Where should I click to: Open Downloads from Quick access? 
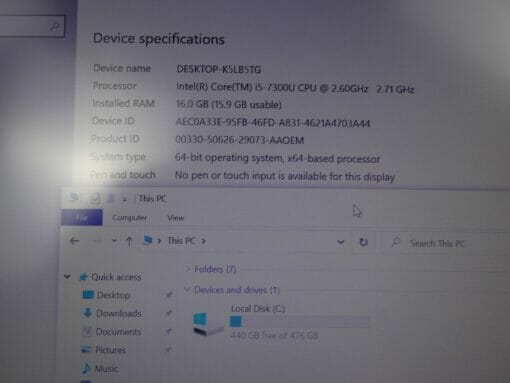(119, 313)
